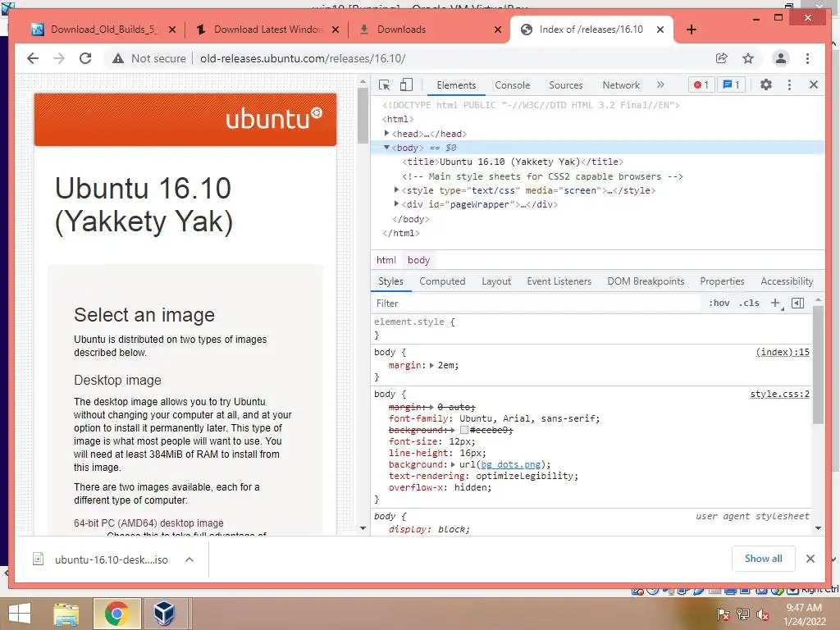Toggle the :hov element state button
Screen dimensions: 840x630
coord(719,304)
